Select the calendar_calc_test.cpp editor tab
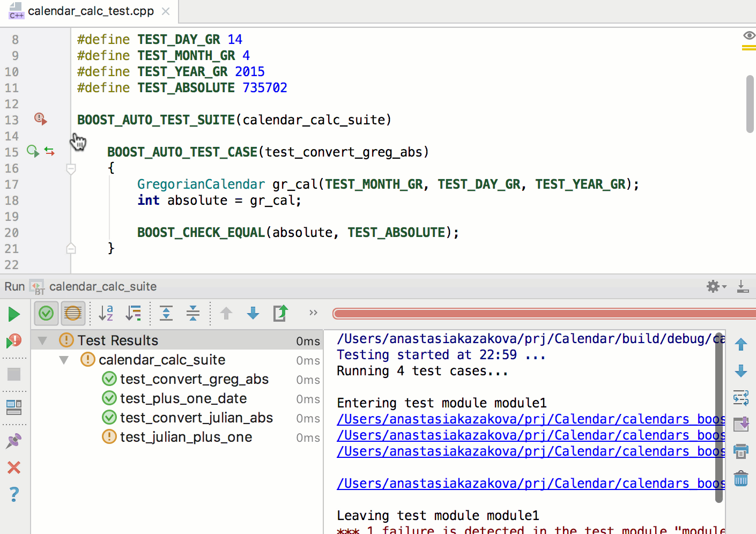This screenshot has width=756, height=534. [89, 11]
